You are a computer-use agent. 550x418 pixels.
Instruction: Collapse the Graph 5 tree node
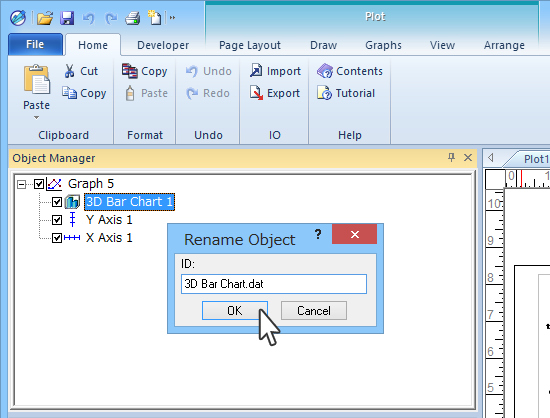point(21,184)
